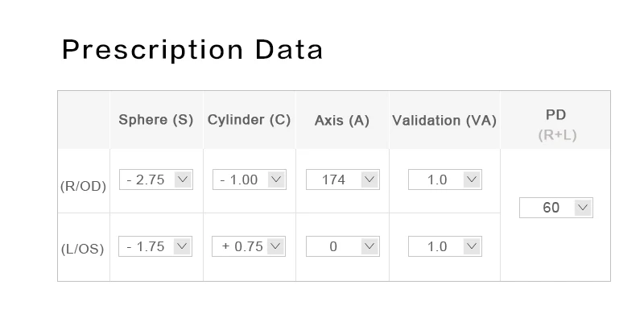Click the grey (R+L) label under PD
The height and width of the screenshot is (322, 644).
pos(557,135)
